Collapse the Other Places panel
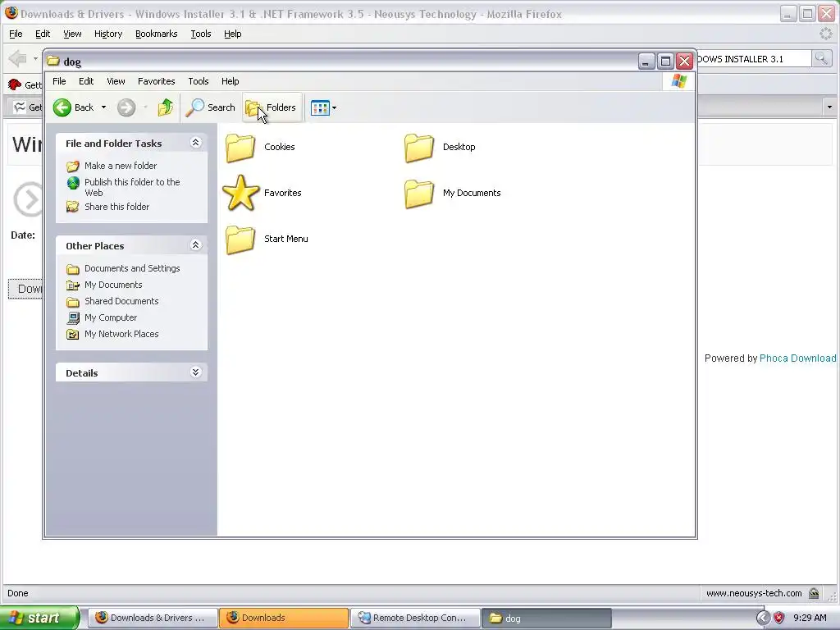Image resolution: width=840 pixels, height=630 pixels. [195, 244]
